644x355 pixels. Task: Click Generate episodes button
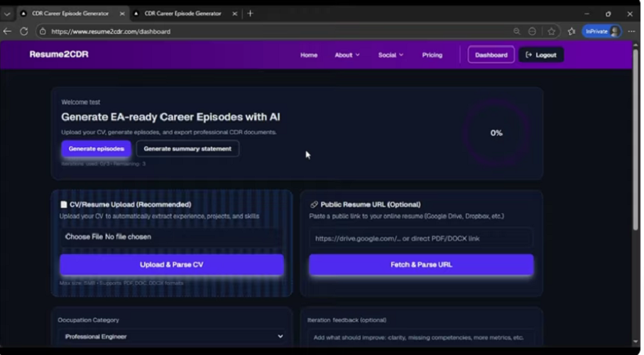[x=96, y=148]
